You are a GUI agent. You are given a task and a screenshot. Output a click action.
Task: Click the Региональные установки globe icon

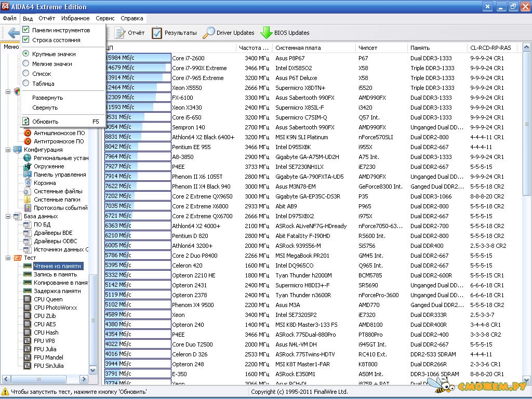(x=28, y=158)
